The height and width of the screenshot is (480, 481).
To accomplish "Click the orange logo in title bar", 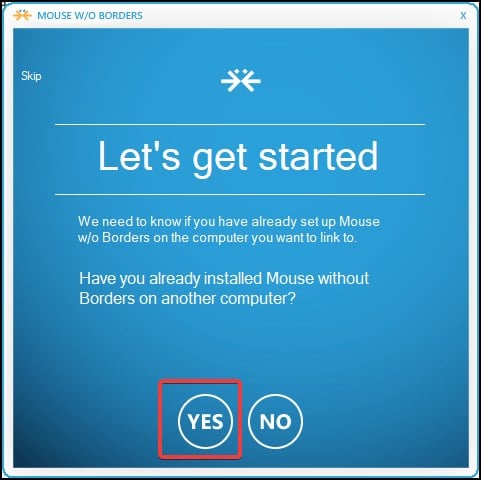I will (x=22, y=15).
